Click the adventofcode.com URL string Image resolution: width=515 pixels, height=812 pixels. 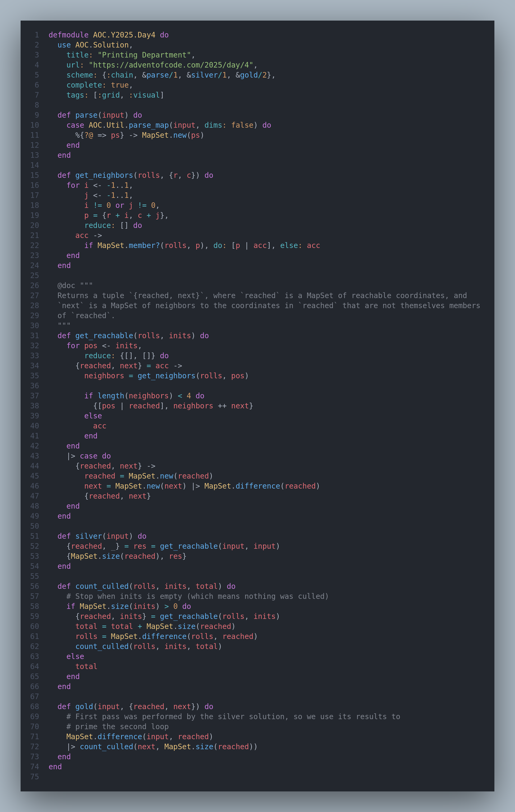[171, 65]
